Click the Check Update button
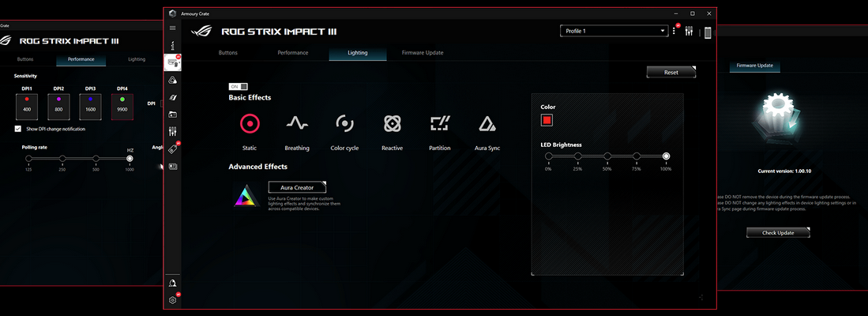 [x=780, y=232]
